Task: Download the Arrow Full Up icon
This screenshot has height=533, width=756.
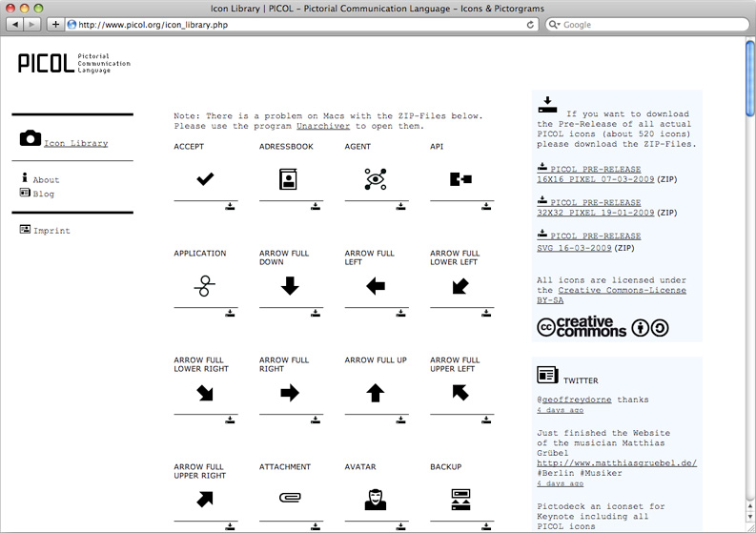Action: click(x=400, y=420)
